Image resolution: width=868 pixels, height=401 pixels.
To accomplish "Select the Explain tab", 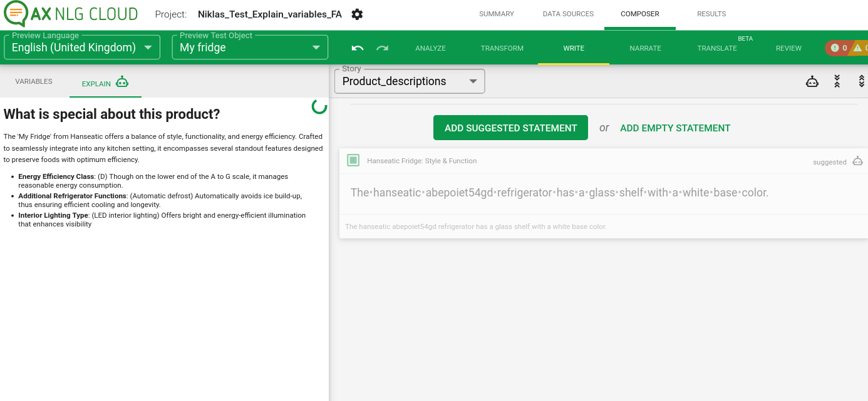I will tap(105, 82).
